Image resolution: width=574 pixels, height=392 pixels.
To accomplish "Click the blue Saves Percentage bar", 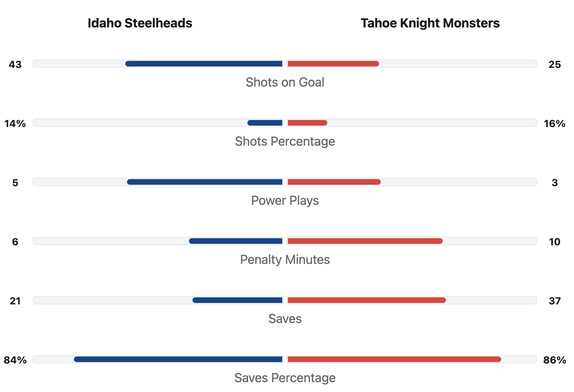I will point(178,359).
